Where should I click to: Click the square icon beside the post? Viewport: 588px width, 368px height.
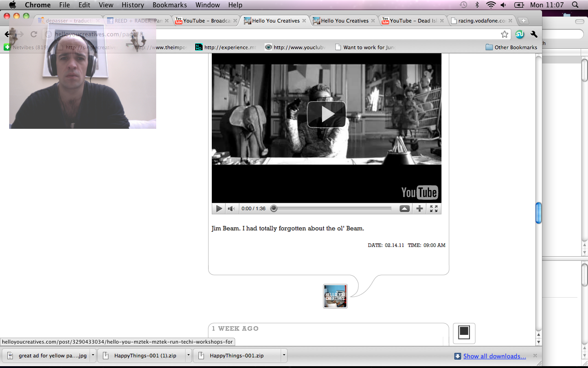coord(464,333)
